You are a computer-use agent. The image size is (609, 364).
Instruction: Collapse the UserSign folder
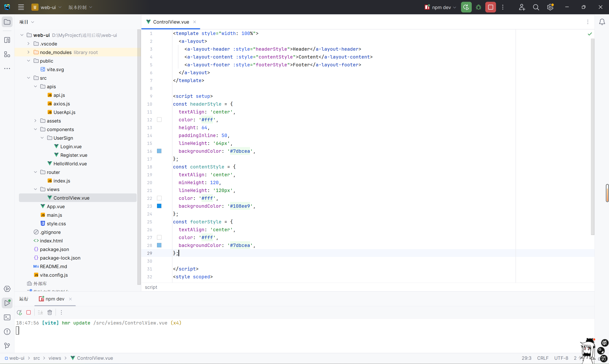point(42,138)
